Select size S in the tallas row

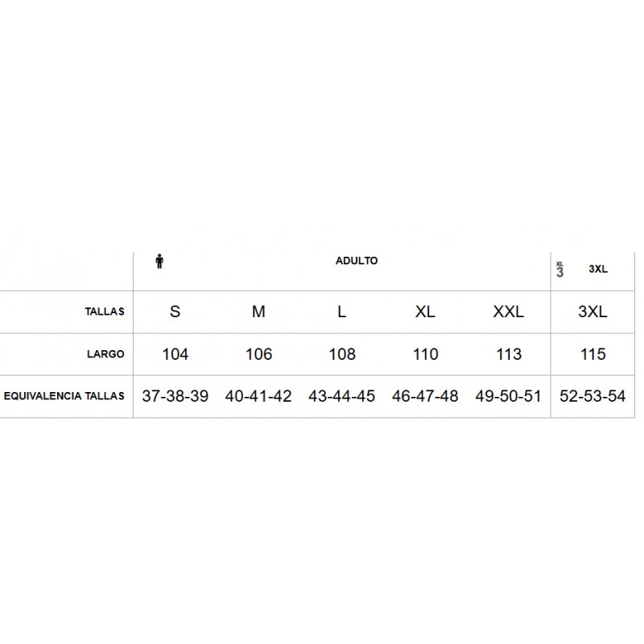pyautogui.click(x=175, y=312)
